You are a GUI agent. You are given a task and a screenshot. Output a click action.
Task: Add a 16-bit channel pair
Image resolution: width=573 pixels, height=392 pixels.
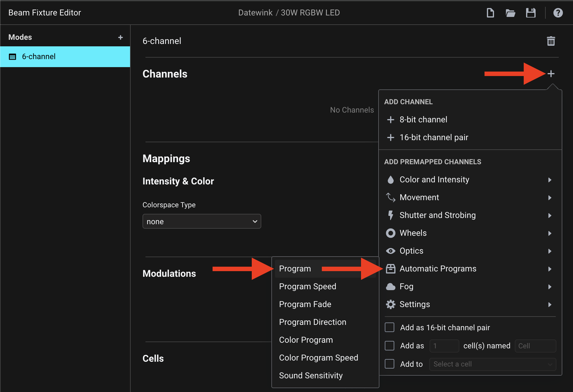click(433, 137)
